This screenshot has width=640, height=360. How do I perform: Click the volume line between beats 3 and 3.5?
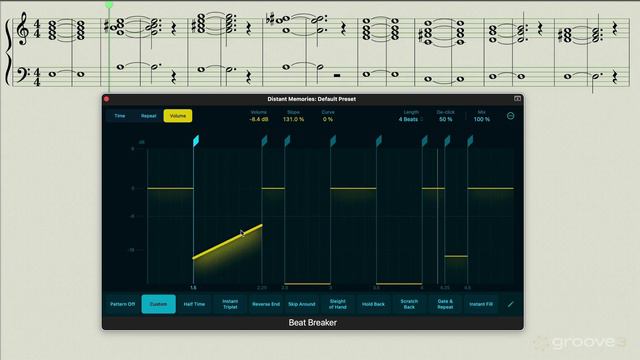pos(353,189)
